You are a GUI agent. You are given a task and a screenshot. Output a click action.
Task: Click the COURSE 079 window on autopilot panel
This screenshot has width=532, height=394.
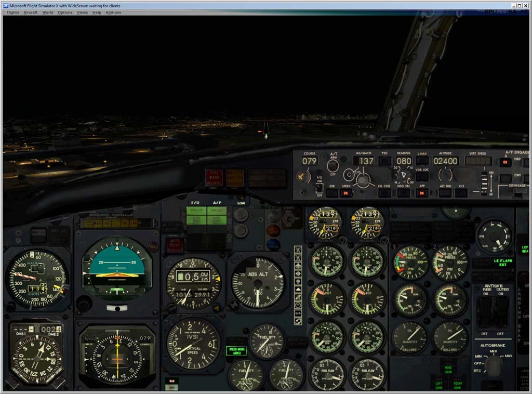pos(310,161)
